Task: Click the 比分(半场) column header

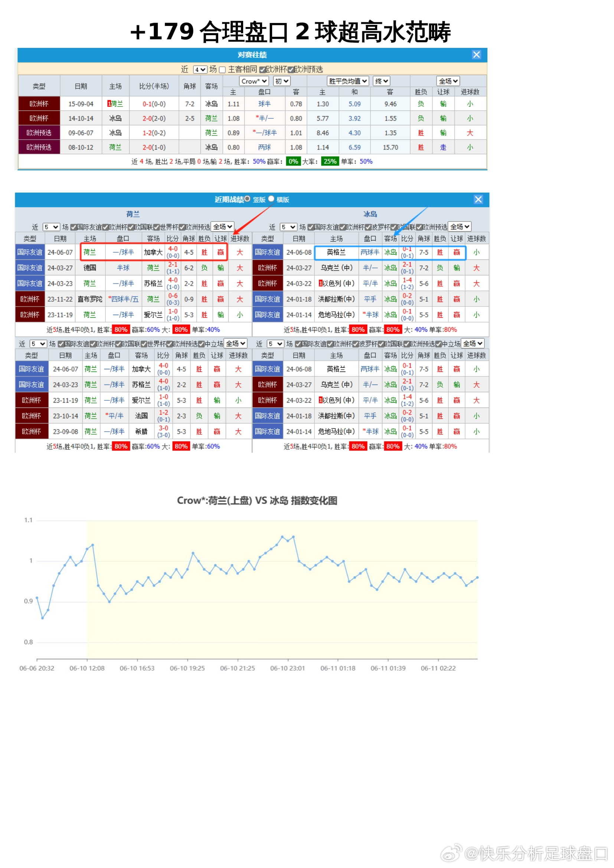Action: 154,86
